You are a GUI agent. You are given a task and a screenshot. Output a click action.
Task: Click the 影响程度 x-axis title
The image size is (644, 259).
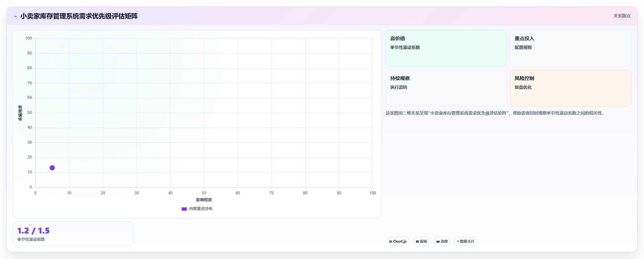(204, 200)
